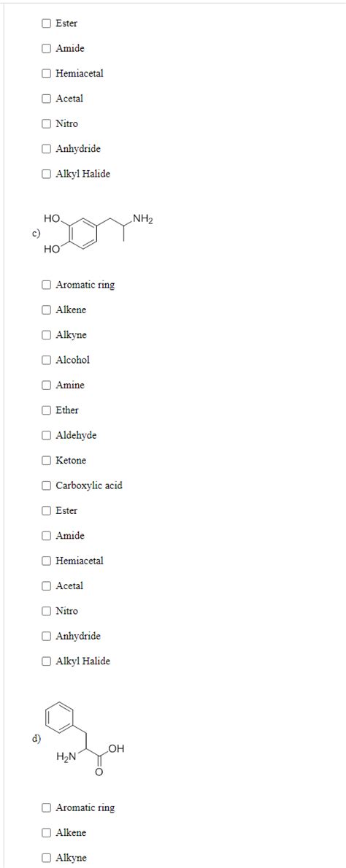The height and width of the screenshot is (868, 346).
Task: Check Alkyl Halide above the question d molecule
Action: (47, 661)
